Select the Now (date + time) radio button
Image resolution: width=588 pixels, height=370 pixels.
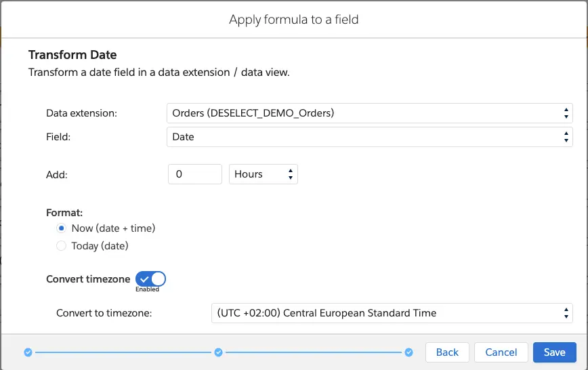[x=61, y=228]
